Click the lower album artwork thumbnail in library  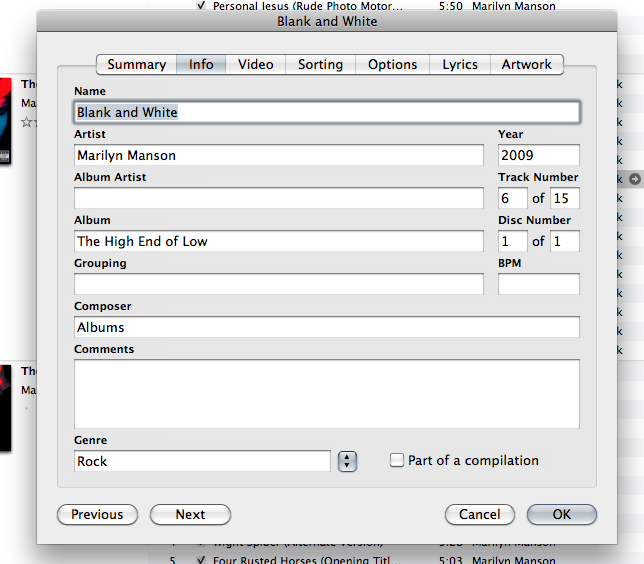click(x=5, y=408)
